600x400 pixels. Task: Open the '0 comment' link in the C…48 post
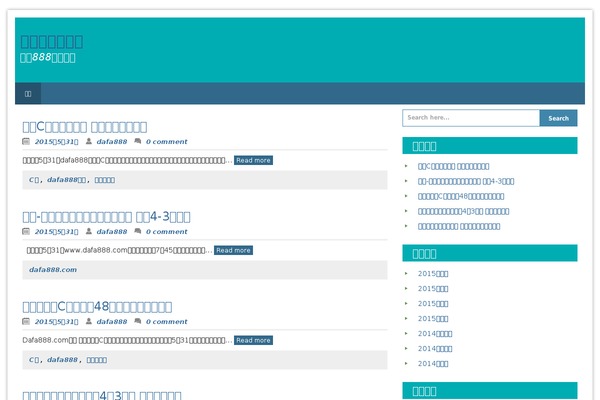pos(167,322)
